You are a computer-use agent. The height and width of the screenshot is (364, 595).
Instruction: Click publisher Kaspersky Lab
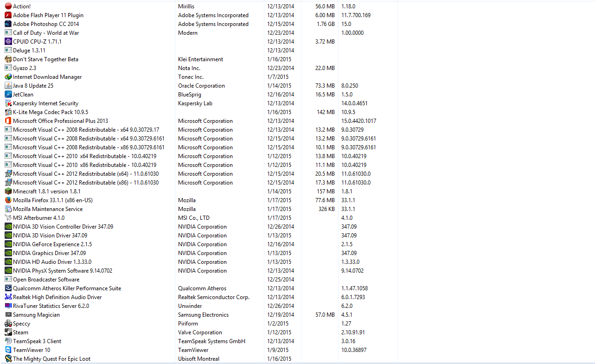pyautogui.click(x=195, y=103)
